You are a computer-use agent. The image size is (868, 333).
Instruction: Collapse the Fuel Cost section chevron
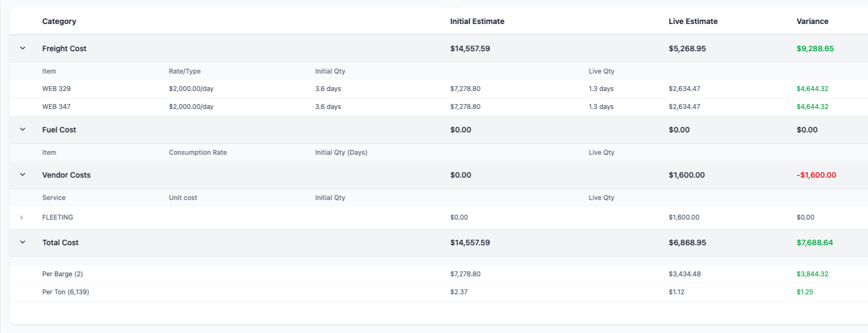click(22, 130)
